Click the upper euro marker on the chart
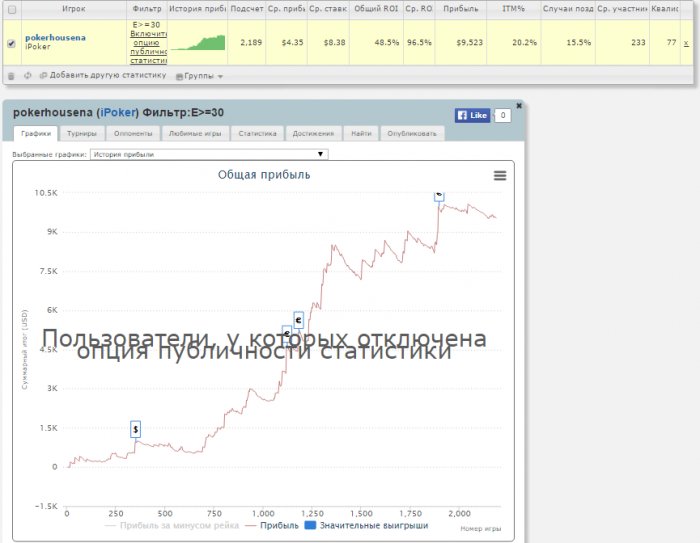The height and width of the screenshot is (543, 700). (x=299, y=320)
